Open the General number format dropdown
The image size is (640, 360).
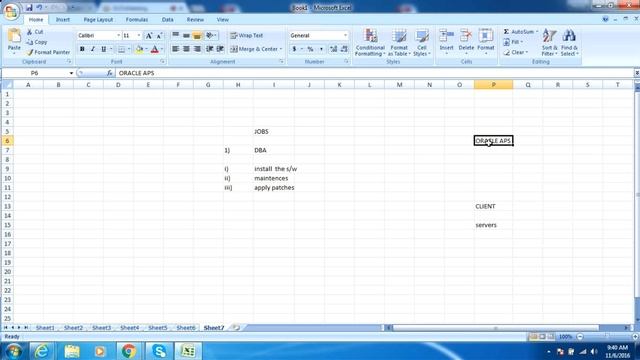[x=345, y=36]
